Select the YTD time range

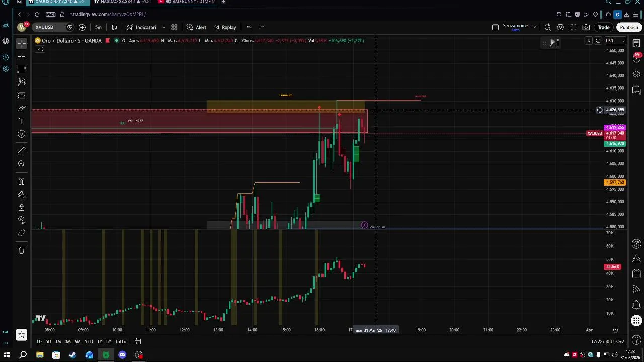tap(89, 342)
